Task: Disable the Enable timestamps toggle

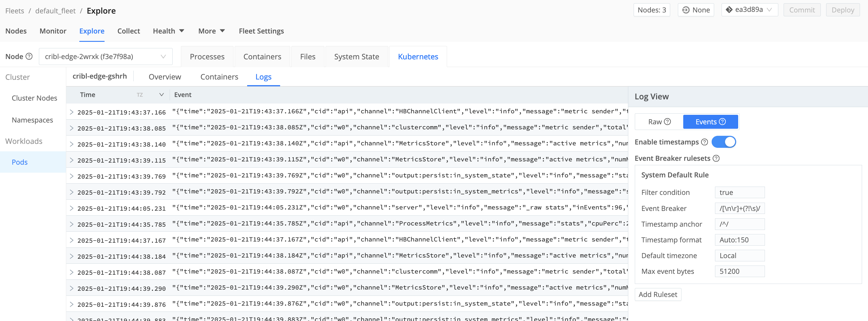Action: pyautogui.click(x=724, y=142)
